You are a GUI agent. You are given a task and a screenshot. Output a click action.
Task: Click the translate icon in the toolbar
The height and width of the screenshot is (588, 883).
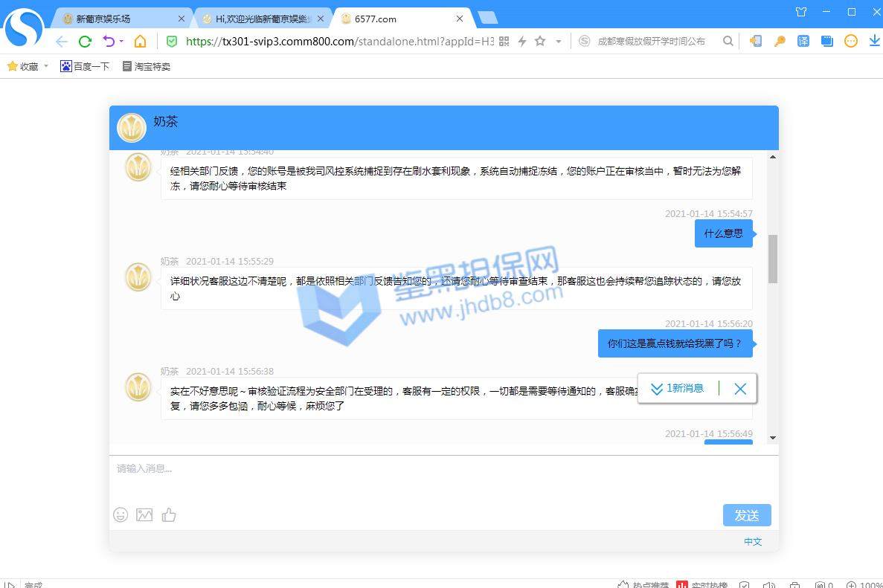click(803, 42)
